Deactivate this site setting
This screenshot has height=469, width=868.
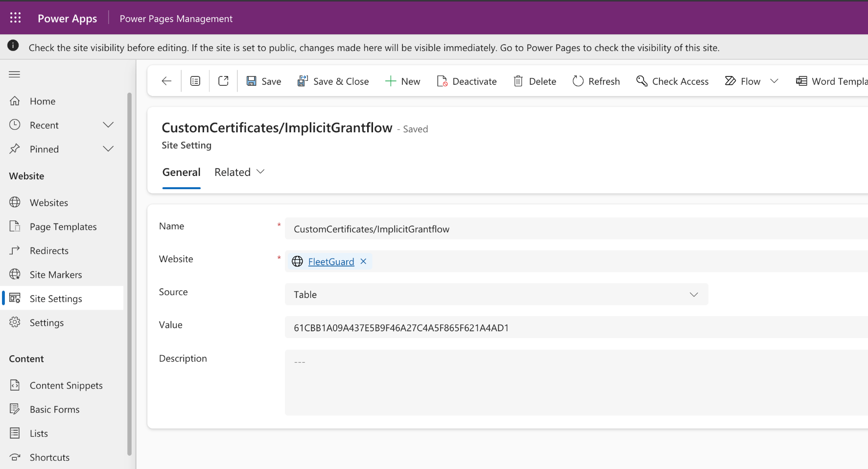pyautogui.click(x=467, y=81)
